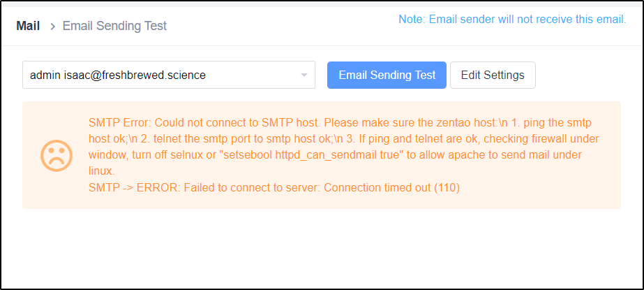Click the recipient dropdown caret arrow
644x290 pixels.
tap(304, 75)
